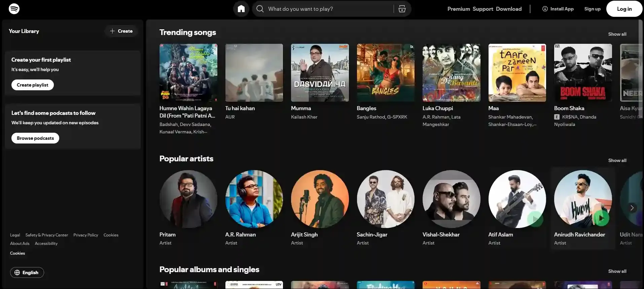Viewport: 644px width, 289px height.
Task: Open Tu hai kahan album art
Action: point(254,73)
